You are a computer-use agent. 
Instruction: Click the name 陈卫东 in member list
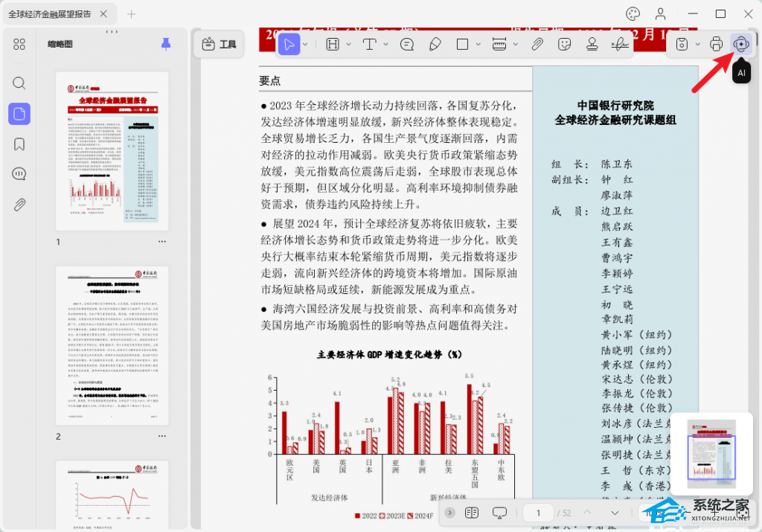click(617, 164)
